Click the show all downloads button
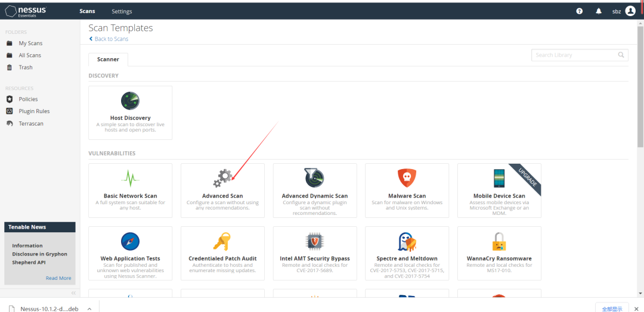 pos(612,308)
